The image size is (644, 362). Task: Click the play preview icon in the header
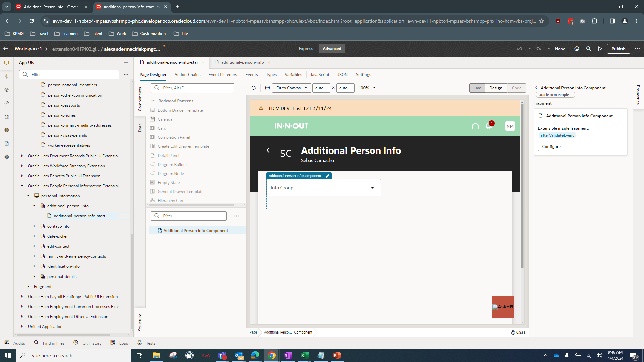600,49
